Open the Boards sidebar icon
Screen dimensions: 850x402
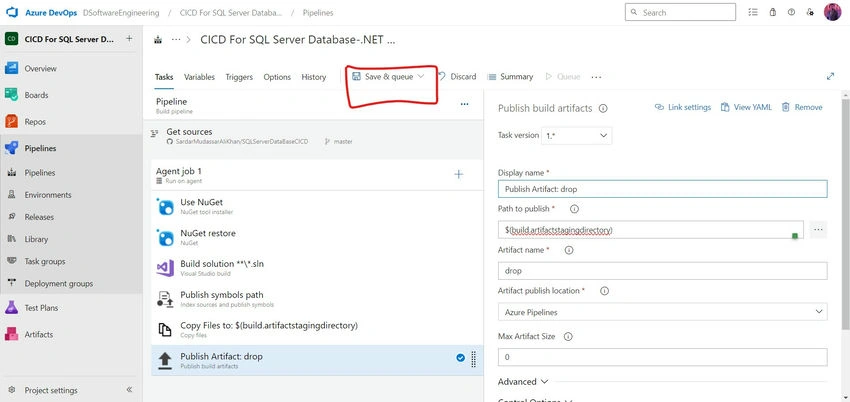click(x=11, y=95)
